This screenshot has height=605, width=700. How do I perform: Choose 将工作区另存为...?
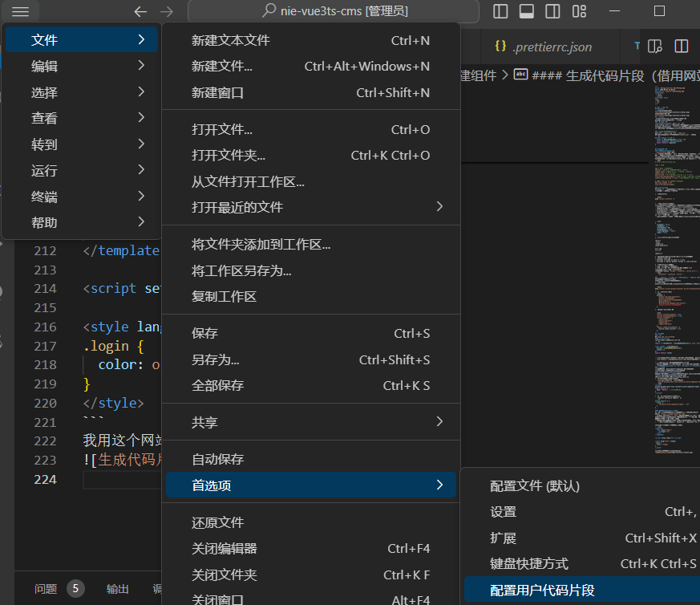coord(311,270)
